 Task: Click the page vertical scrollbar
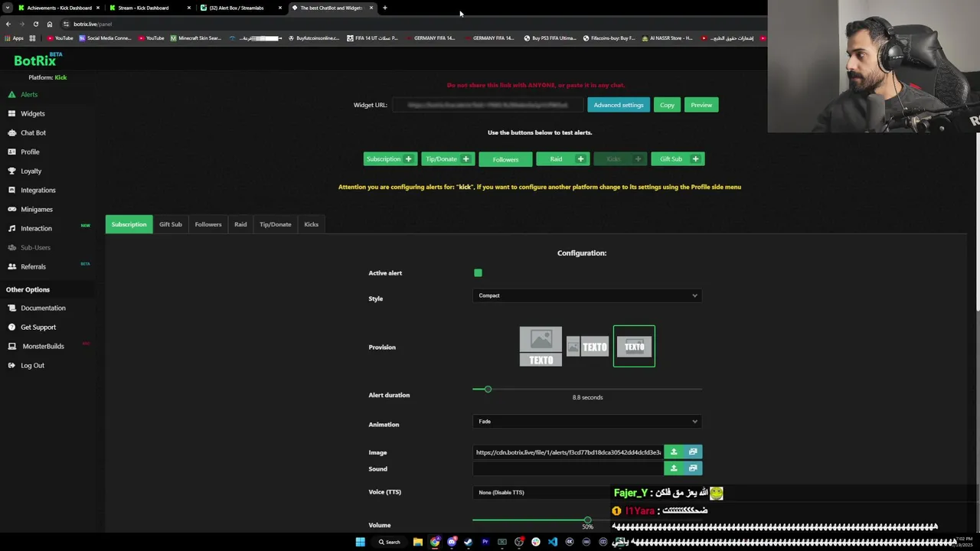point(977,222)
